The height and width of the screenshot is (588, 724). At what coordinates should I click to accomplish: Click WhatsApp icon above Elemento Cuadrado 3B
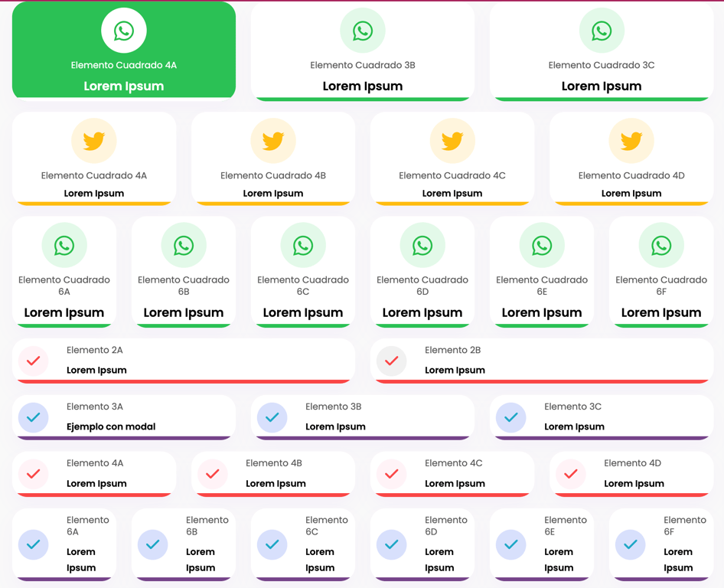point(363,31)
